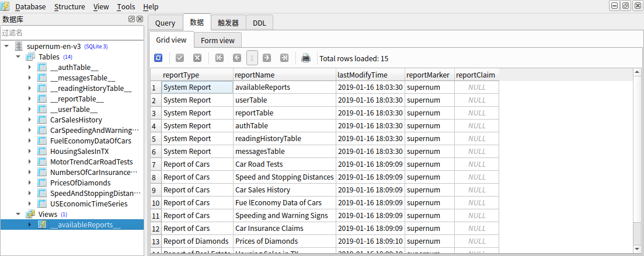Image resolution: width=644 pixels, height=256 pixels.
Task: Switch to the DDL tab
Action: click(x=259, y=23)
